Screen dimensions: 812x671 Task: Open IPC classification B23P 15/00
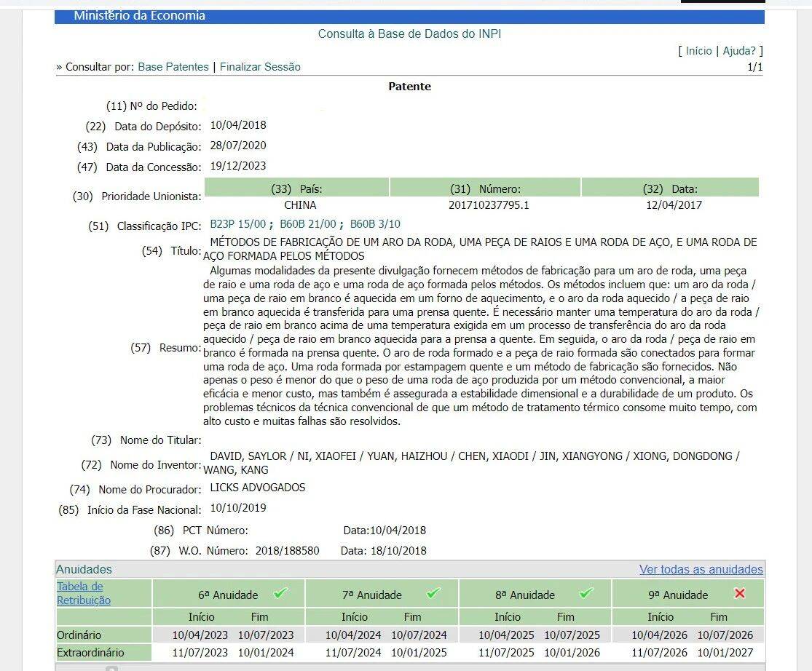pos(237,224)
